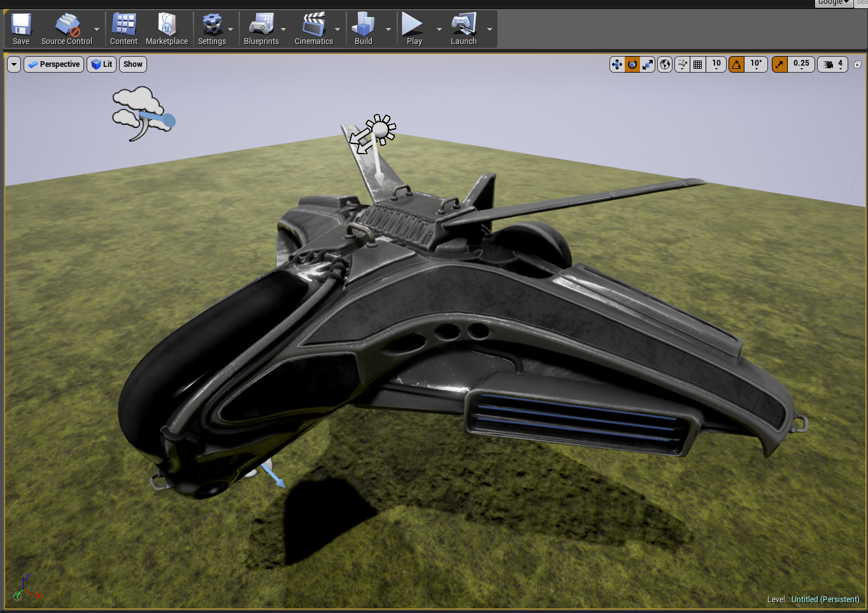Viewport: 868px width, 613px height.
Task: Save the current level
Action: [x=21, y=29]
